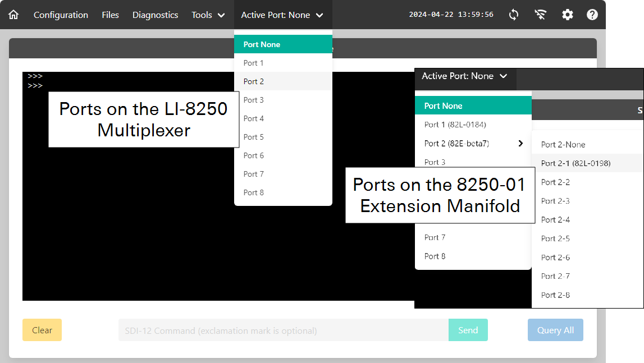Select Port 6 in the multiplexer list

click(283, 155)
